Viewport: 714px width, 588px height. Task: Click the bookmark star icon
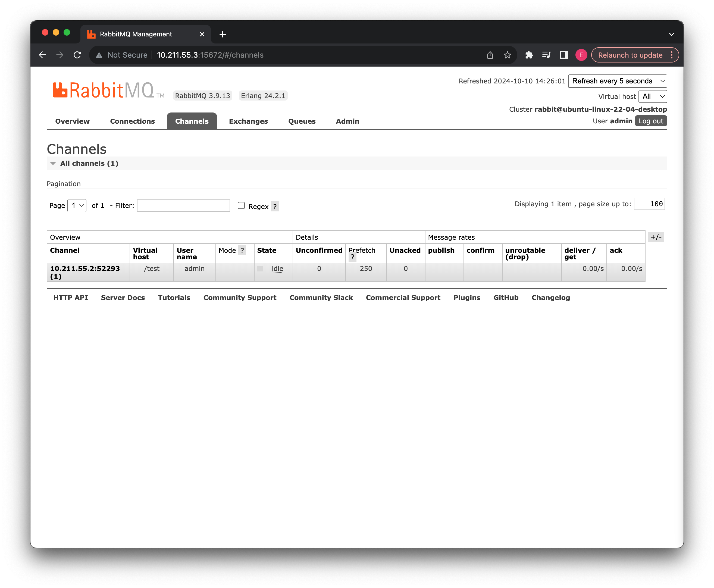pos(507,55)
